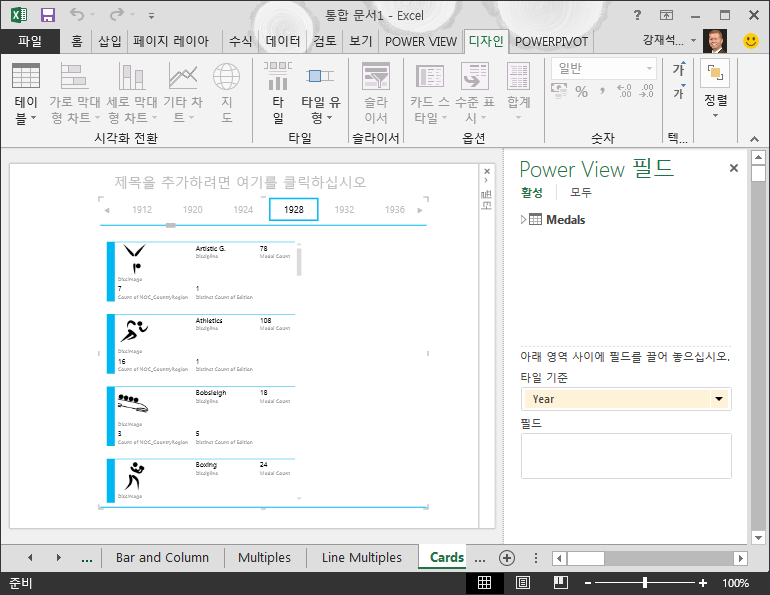Image resolution: width=770 pixels, height=595 pixels.
Task: Expand the Medals table tree node
Action: (x=523, y=219)
